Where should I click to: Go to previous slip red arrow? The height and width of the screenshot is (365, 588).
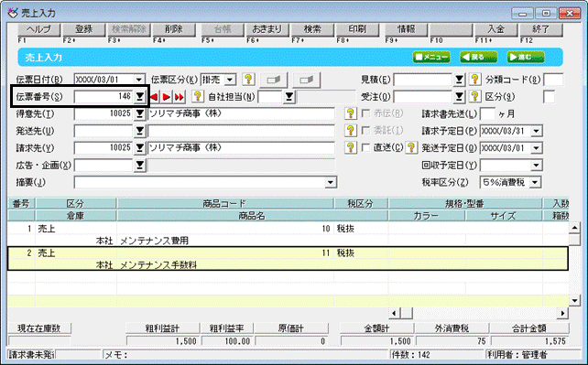(153, 97)
